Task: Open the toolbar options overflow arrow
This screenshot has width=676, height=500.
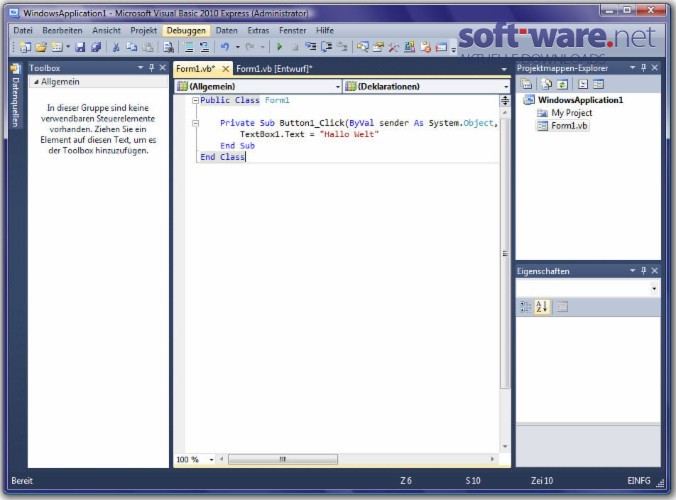Action: [453, 49]
